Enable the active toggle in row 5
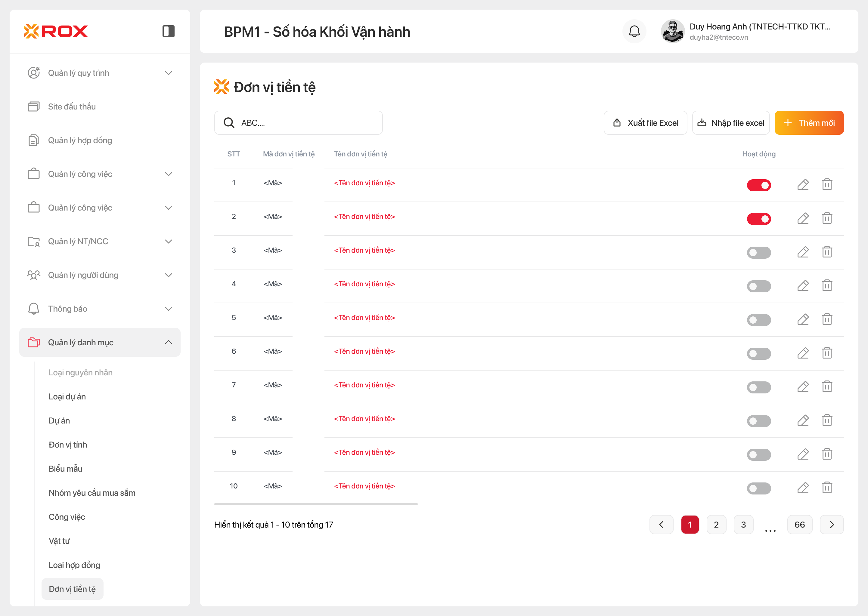This screenshot has height=616, width=868. 758,320
